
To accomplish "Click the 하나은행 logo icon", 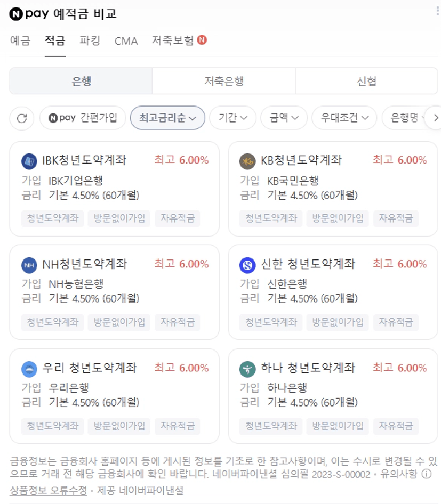I will [247, 369].
